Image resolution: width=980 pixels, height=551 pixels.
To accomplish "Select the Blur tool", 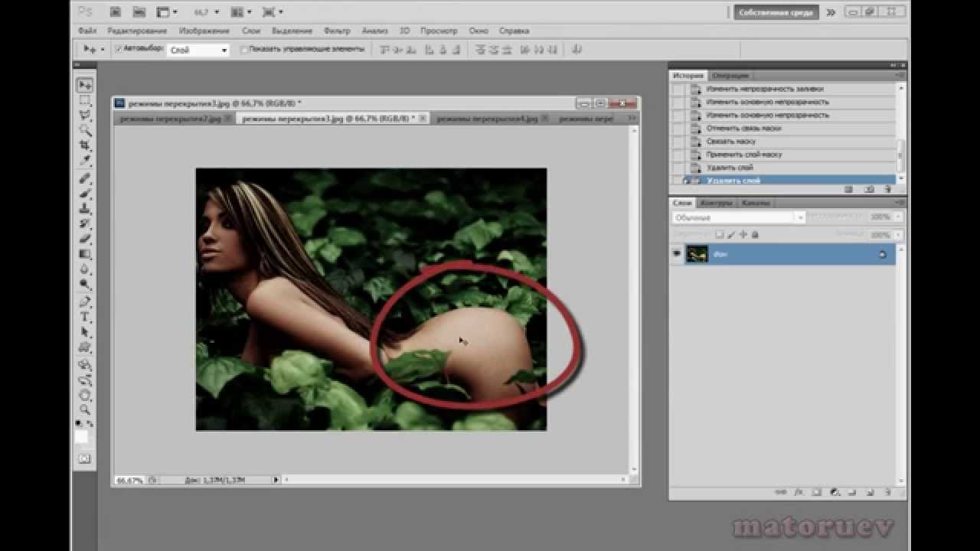I will pos(85,269).
